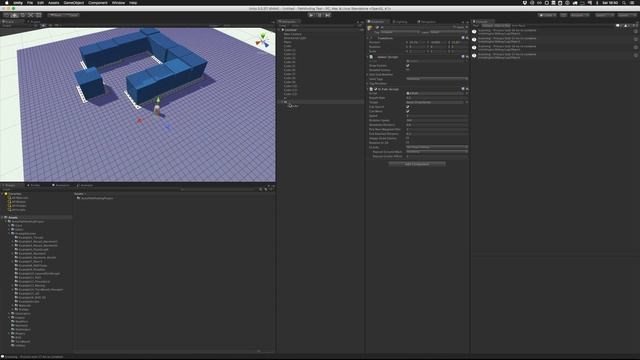This screenshot has width=640, height=360.
Task: Open the Window menu
Action: [x=118, y=2]
